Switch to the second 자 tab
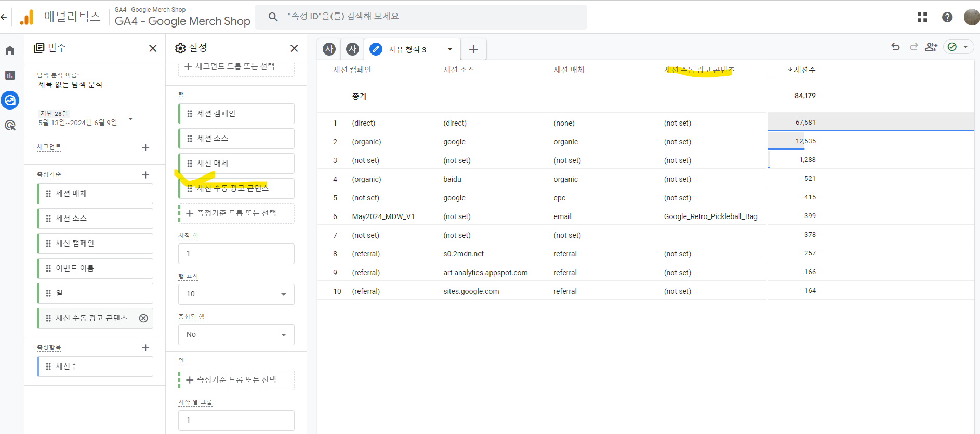This screenshot has width=980, height=434. (x=353, y=49)
